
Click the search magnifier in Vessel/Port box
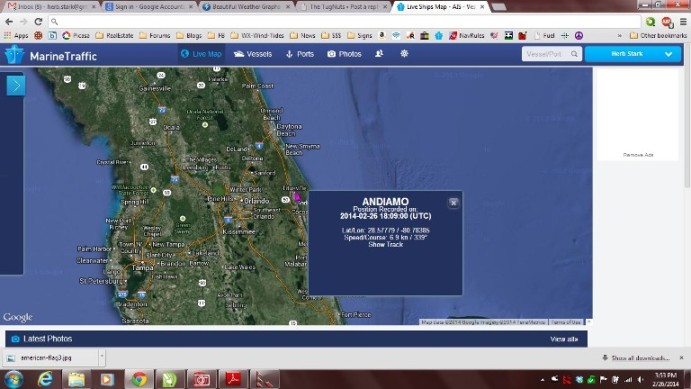click(x=574, y=54)
